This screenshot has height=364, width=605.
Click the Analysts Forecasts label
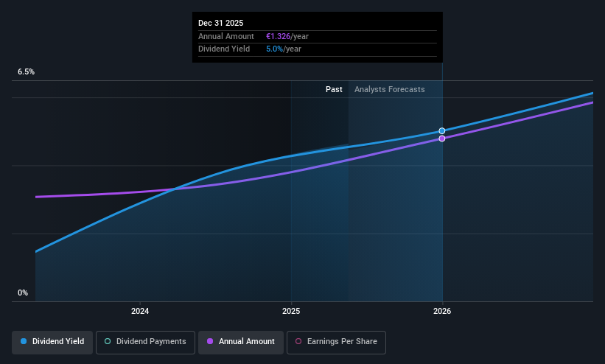point(389,89)
